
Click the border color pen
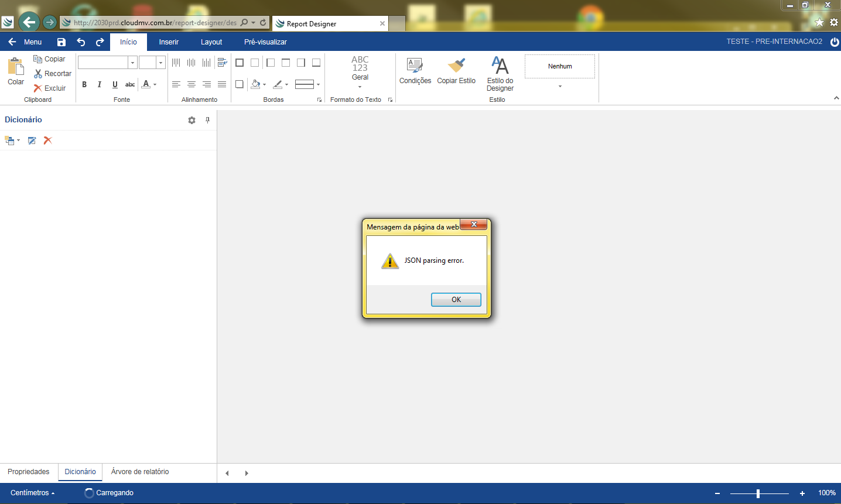coord(278,84)
